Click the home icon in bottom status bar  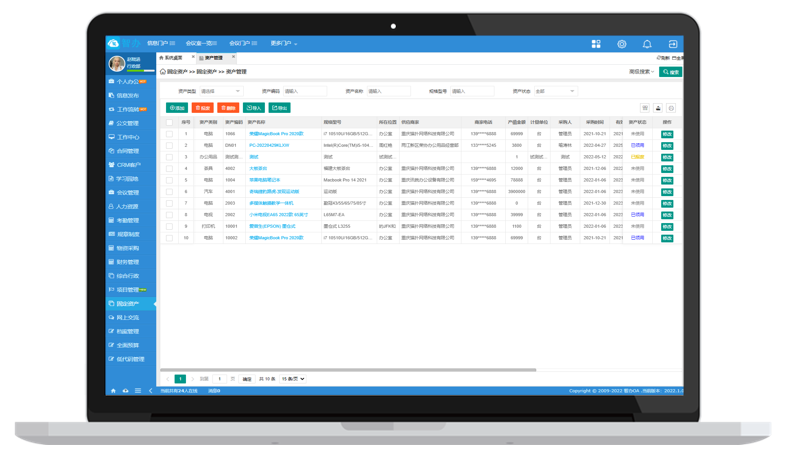coord(113,391)
